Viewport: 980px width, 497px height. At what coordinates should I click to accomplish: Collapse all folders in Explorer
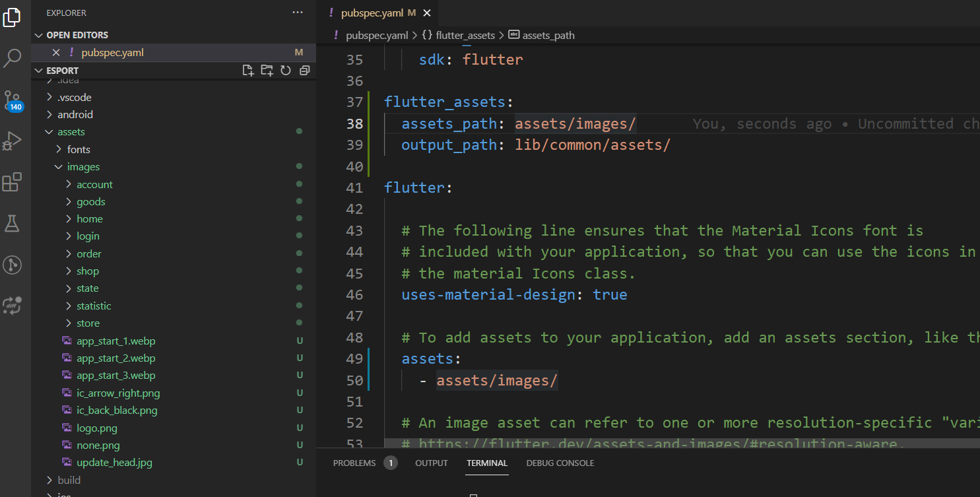tap(304, 71)
